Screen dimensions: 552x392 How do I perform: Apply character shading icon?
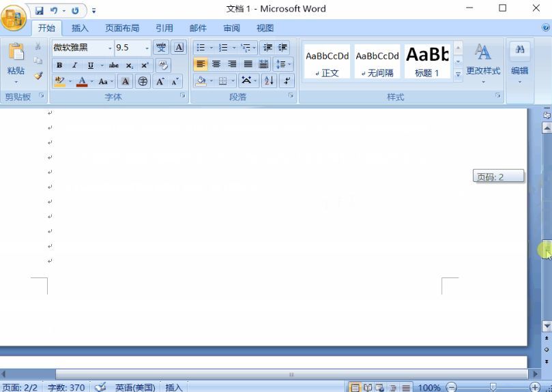(125, 82)
